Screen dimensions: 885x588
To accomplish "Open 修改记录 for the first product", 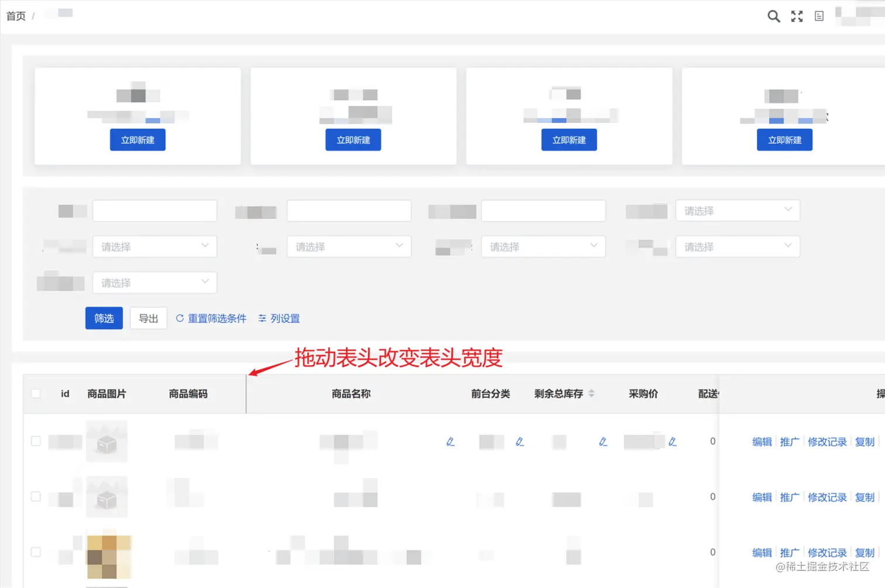I will [x=826, y=442].
